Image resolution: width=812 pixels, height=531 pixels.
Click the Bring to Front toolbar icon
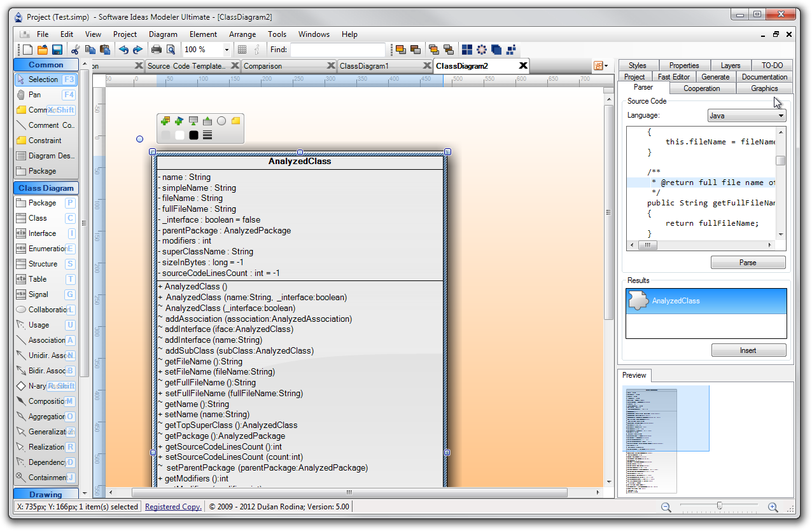[x=401, y=50]
